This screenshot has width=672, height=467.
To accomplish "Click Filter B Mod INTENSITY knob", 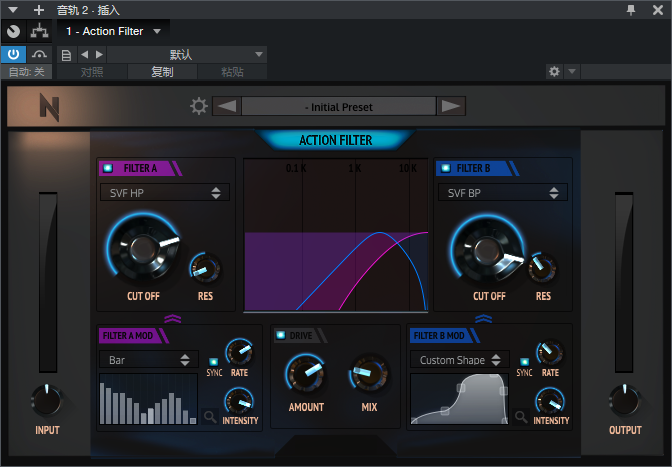I will [x=550, y=401].
